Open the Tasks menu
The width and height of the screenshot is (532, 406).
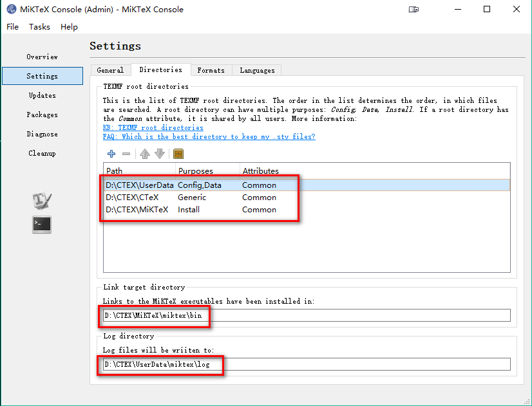[39, 27]
